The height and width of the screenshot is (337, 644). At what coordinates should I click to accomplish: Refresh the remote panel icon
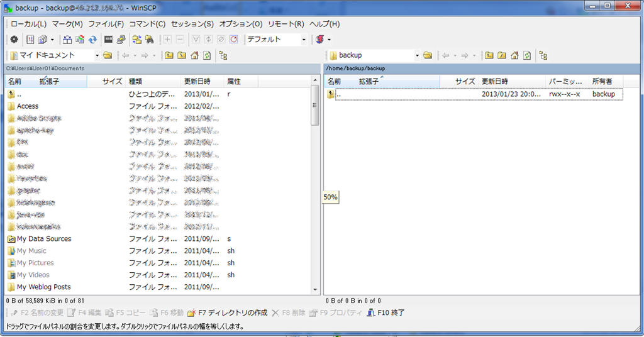coord(527,55)
